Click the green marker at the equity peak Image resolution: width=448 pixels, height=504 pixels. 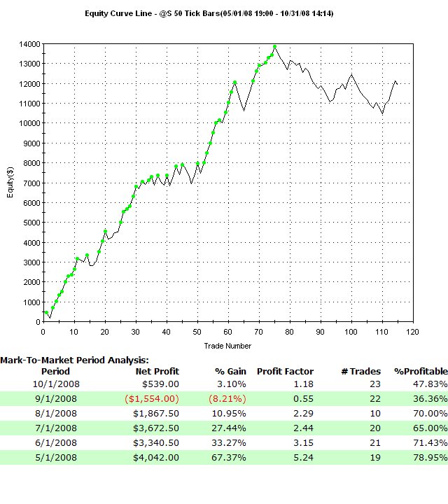[x=275, y=47]
